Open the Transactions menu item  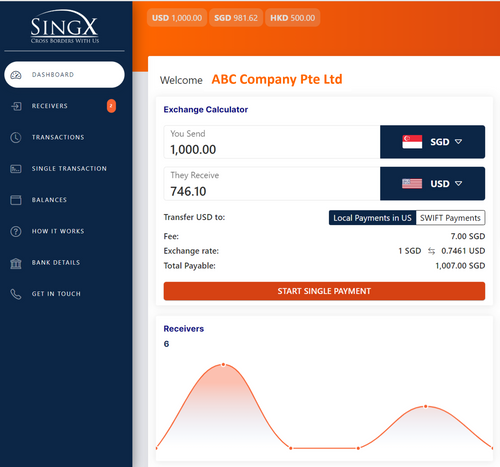click(58, 137)
